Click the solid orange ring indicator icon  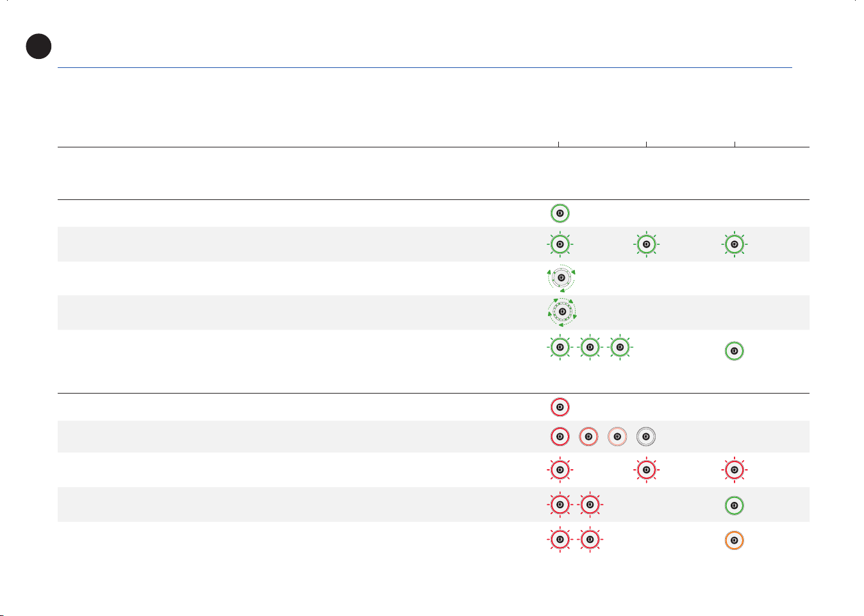point(734,540)
